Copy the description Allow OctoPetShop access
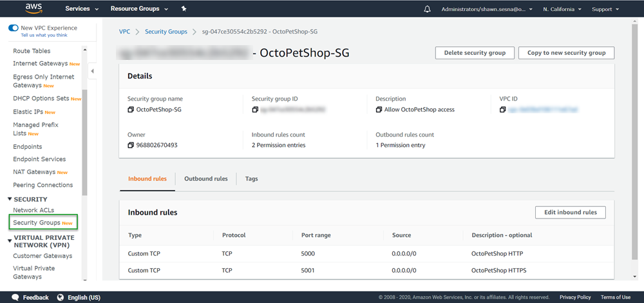The image size is (644, 303). [379, 110]
